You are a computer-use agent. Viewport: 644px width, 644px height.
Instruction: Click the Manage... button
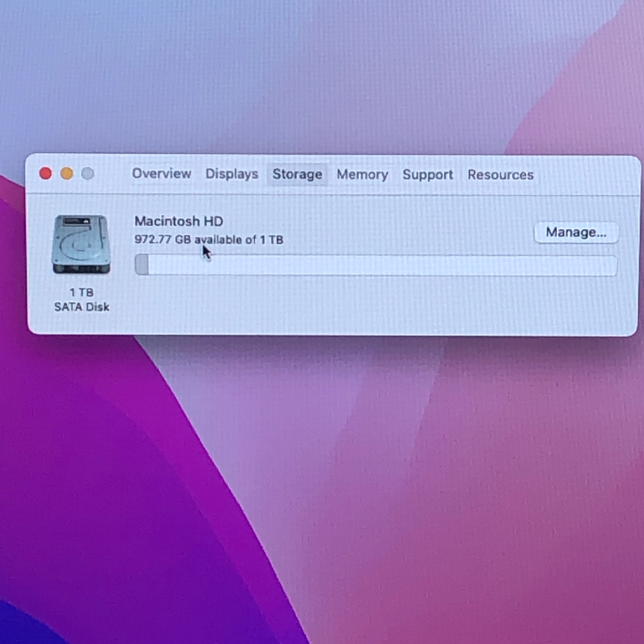pyautogui.click(x=576, y=232)
